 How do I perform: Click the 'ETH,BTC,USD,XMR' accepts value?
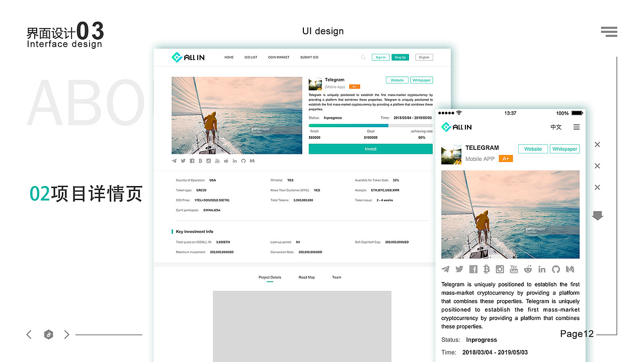click(385, 190)
